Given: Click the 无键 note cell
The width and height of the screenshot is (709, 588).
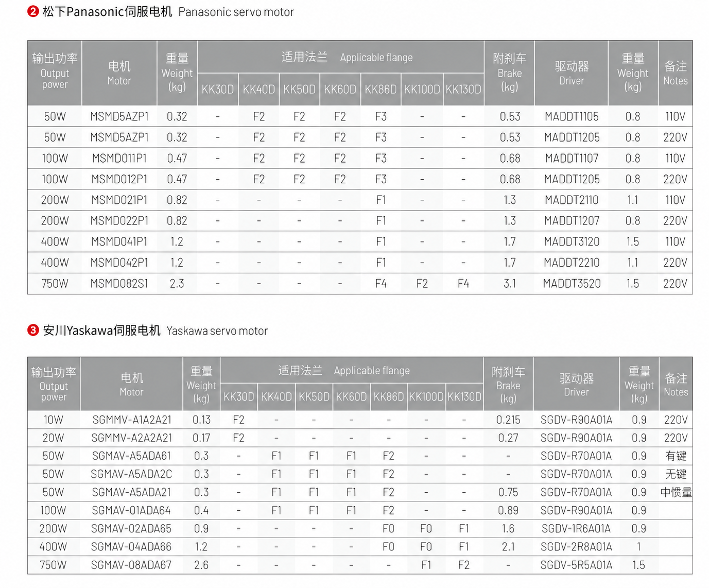Looking at the screenshot, I should click(676, 474).
